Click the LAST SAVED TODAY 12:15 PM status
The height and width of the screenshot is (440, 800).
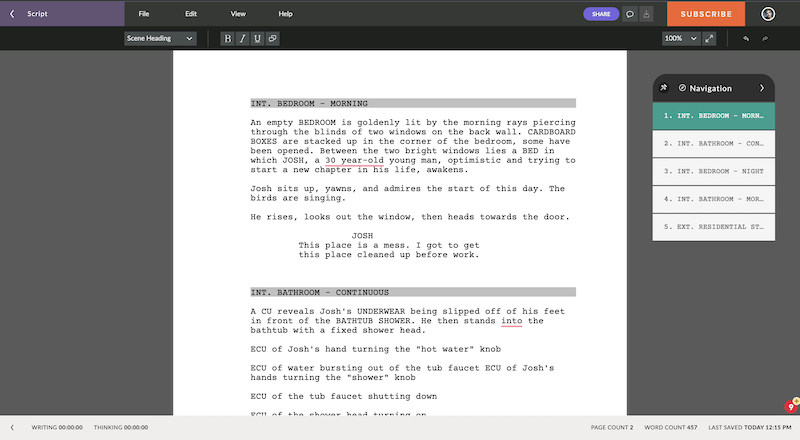coord(749,427)
